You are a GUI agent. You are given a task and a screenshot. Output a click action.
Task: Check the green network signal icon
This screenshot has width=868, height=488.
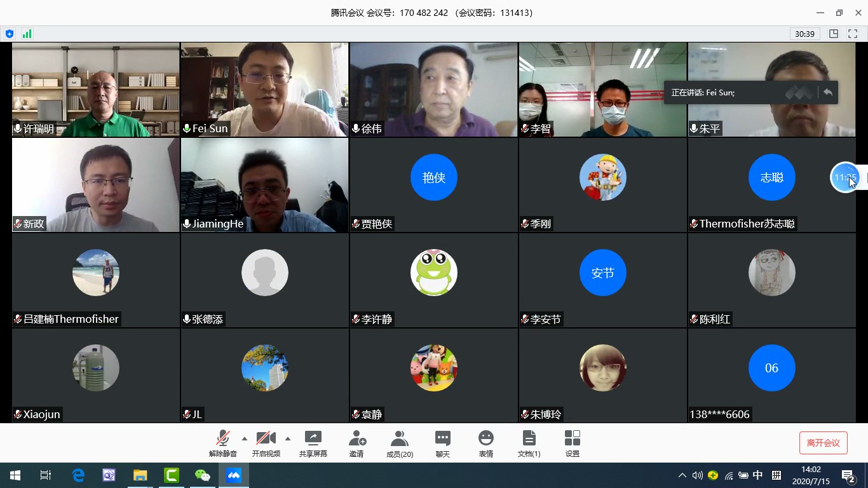tap(27, 34)
